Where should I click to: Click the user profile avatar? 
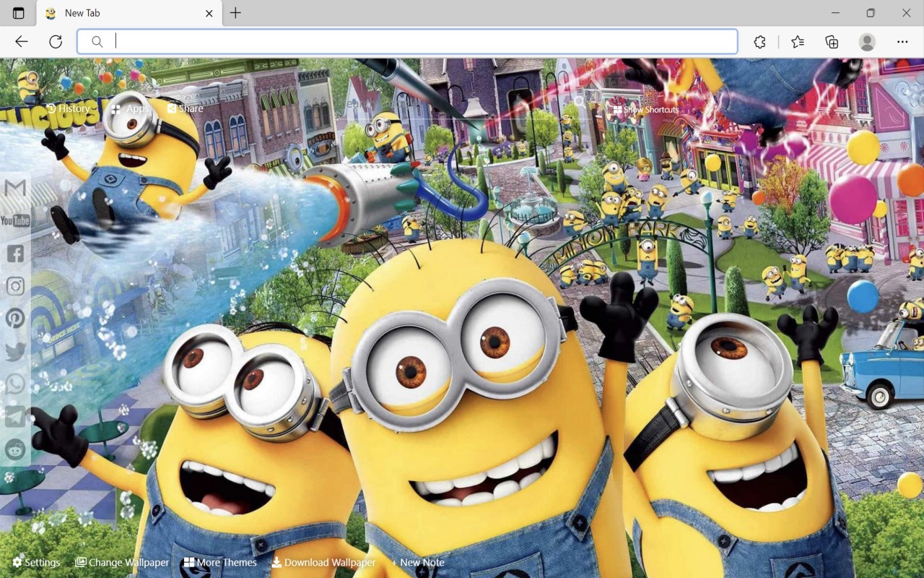click(x=867, y=42)
